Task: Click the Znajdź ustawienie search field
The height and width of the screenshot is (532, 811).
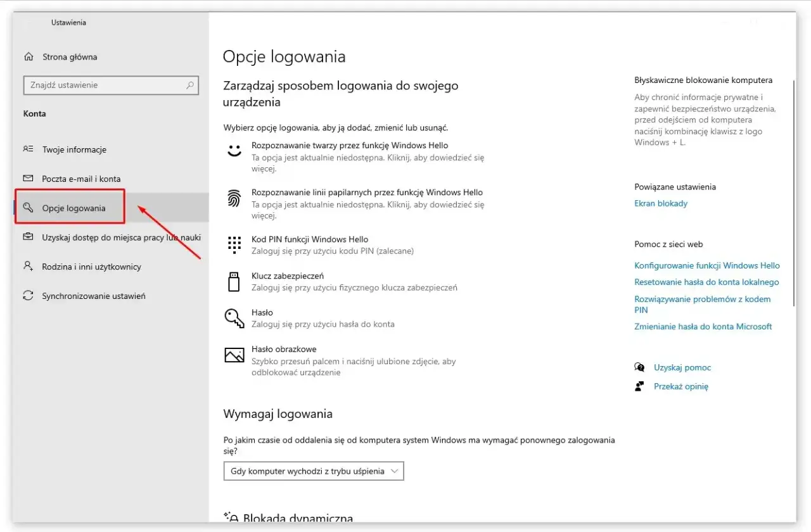Action: coord(111,85)
